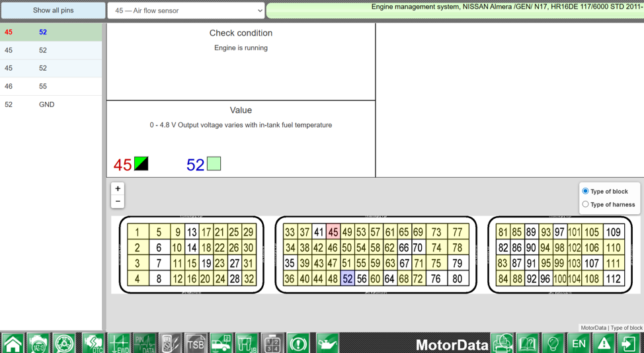Click pin 19 in the left connector
644x353 pixels.
206,263
